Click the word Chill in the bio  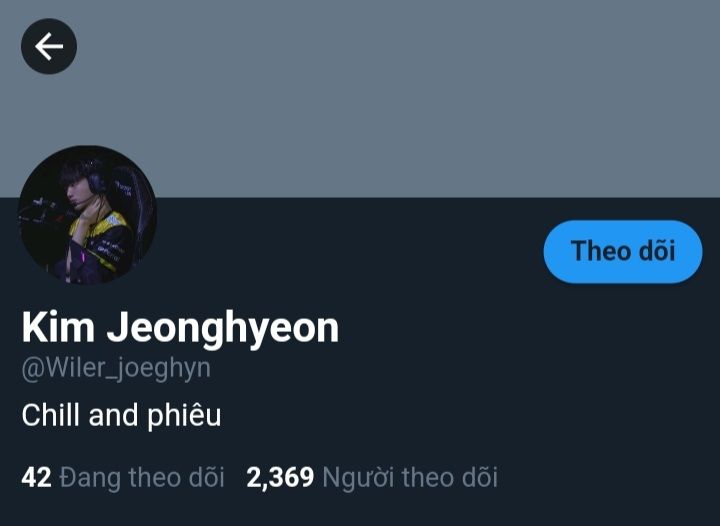tap(51, 415)
